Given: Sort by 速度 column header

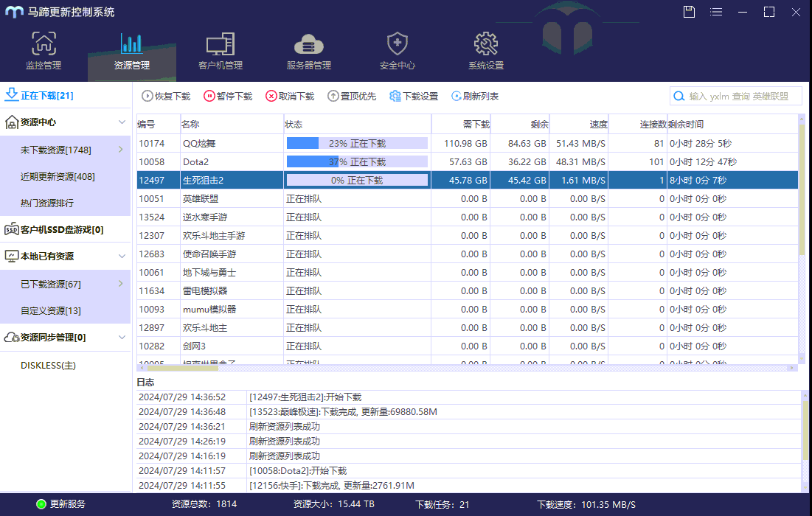Looking at the screenshot, I should point(579,125).
